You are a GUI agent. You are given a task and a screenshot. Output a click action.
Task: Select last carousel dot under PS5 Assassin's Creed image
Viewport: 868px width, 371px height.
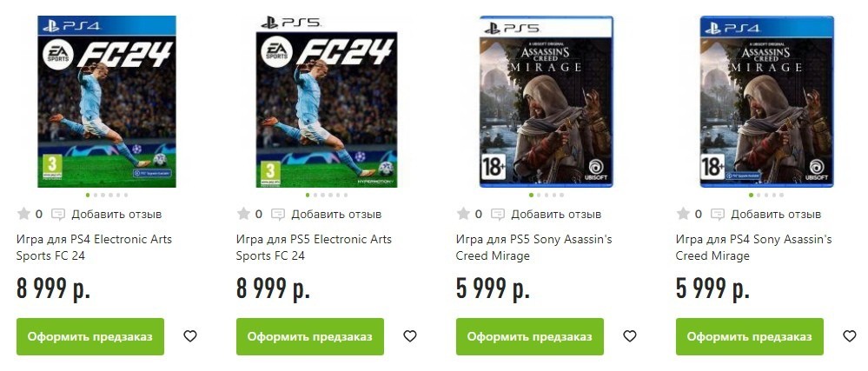coord(562,195)
